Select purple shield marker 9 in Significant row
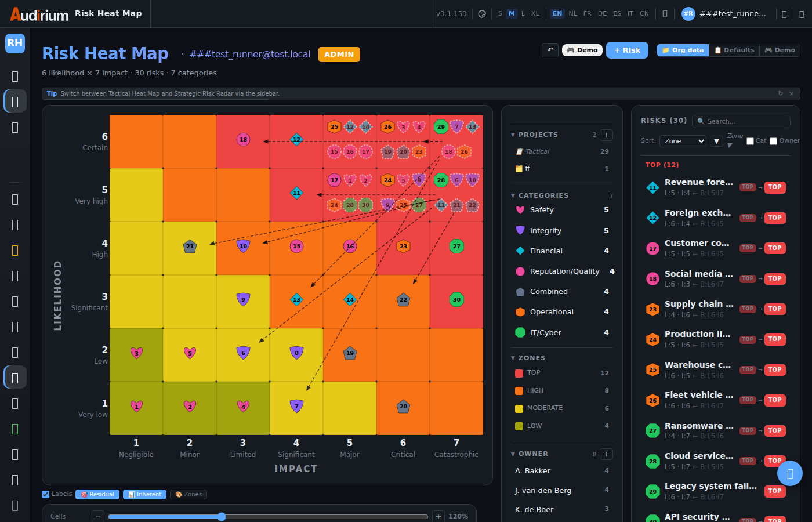 tap(243, 299)
